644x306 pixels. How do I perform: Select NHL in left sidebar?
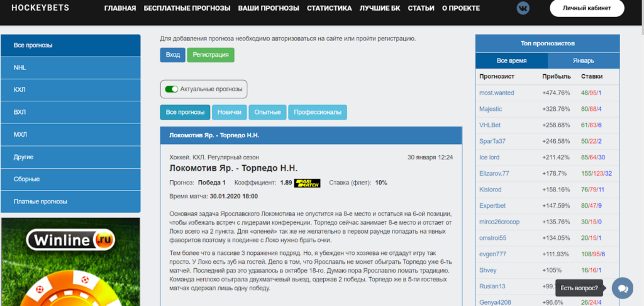coord(70,67)
